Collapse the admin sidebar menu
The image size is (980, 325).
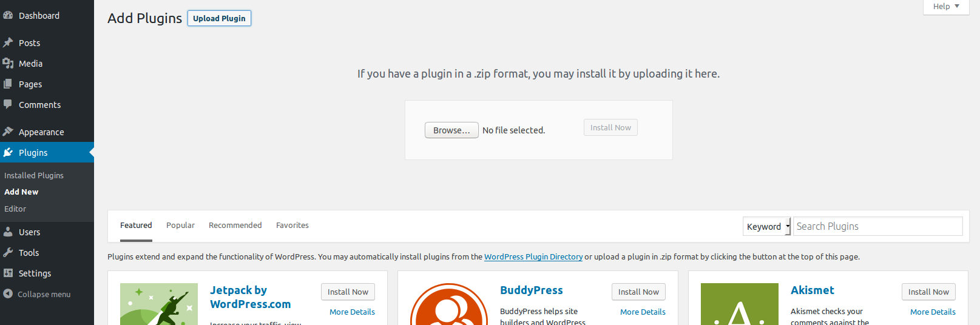(37, 294)
